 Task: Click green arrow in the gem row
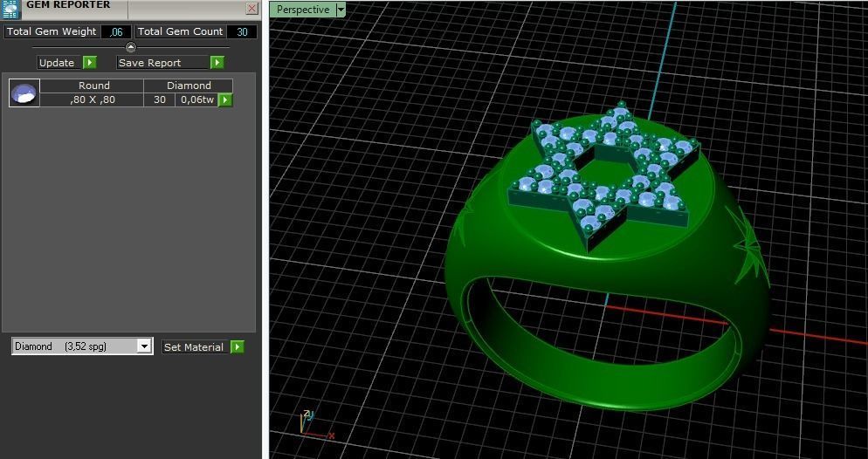tap(225, 100)
